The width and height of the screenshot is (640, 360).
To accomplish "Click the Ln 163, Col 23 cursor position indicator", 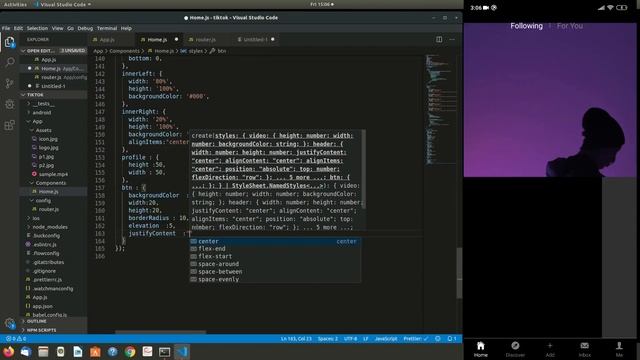I will tap(296, 339).
